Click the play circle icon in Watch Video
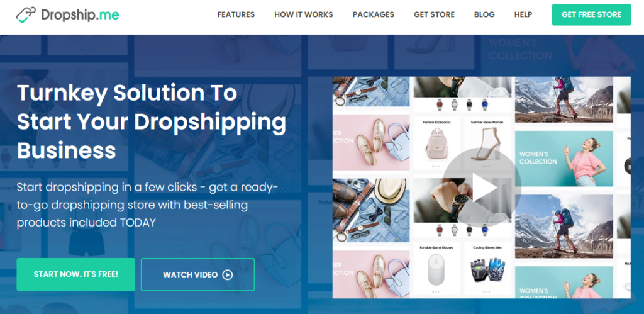 [x=228, y=274]
